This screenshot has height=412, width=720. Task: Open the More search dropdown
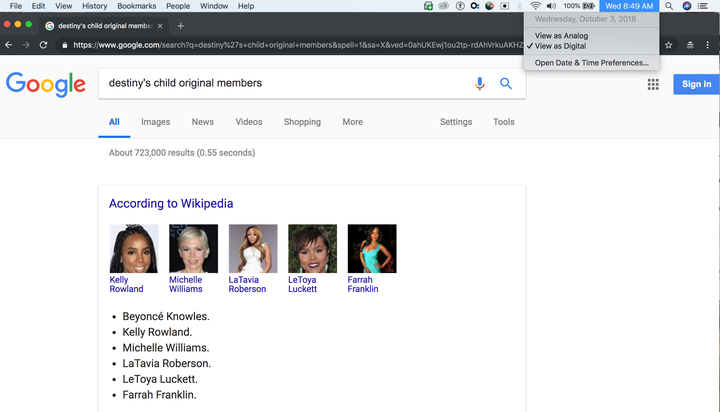coord(352,122)
